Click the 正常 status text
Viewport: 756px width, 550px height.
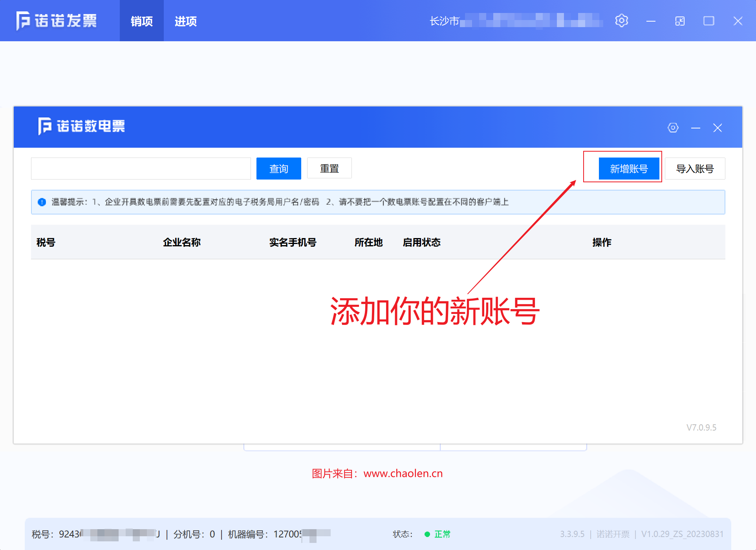coord(443,534)
